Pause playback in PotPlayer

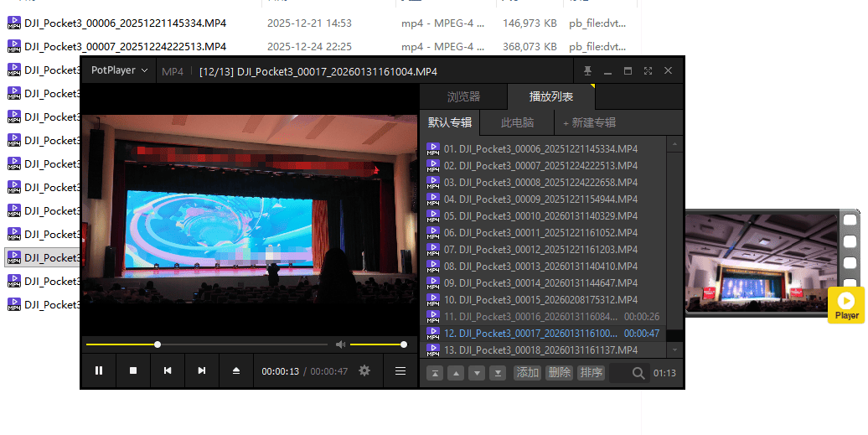[x=99, y=370]
